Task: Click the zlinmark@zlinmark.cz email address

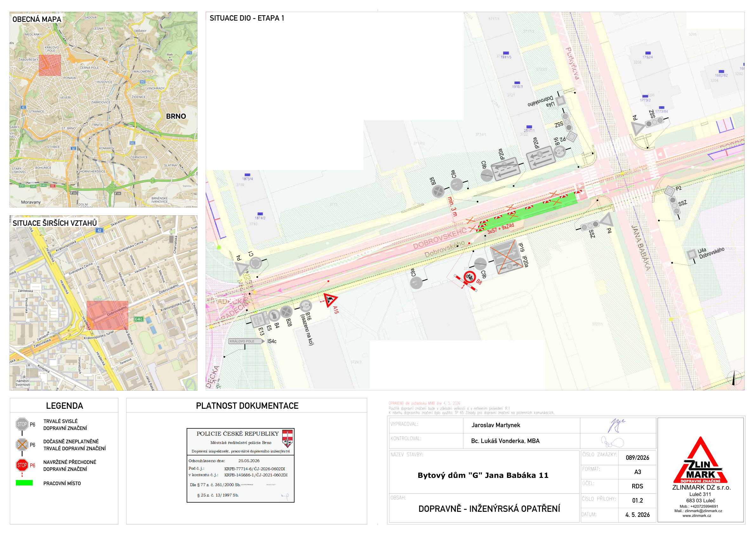Action: pyautogui.click(x=703, y=511)
